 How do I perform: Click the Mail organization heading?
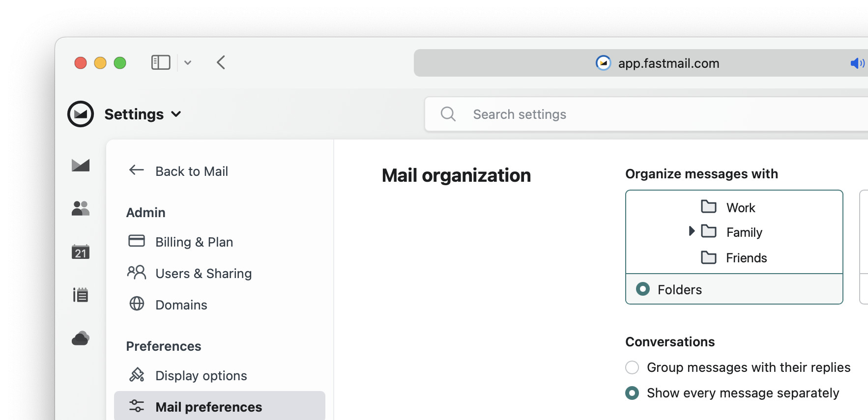pos(456,175)
